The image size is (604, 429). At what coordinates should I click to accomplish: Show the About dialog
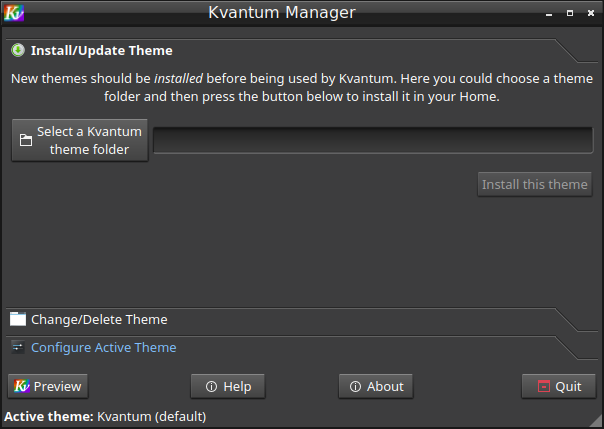point(376,386)
